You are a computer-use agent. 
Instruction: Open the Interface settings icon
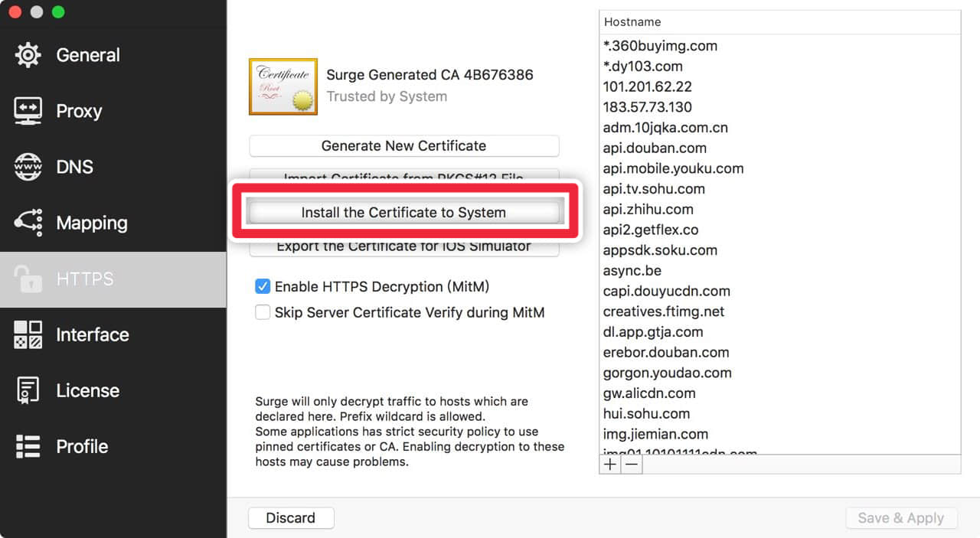pos(28,334)
